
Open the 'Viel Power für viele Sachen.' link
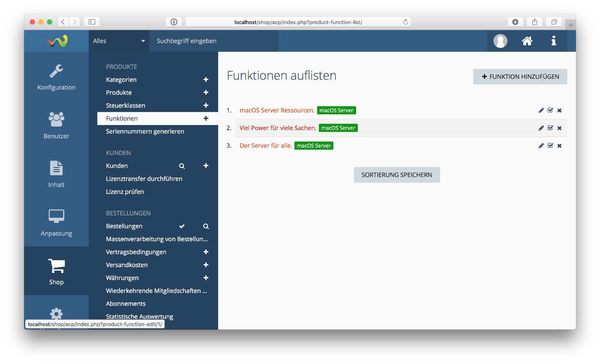coord(278,128)
